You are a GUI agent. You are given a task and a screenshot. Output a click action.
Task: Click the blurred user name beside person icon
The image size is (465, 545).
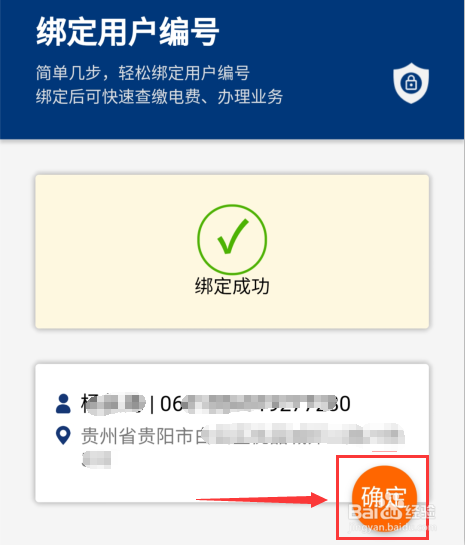pos(113,404)
